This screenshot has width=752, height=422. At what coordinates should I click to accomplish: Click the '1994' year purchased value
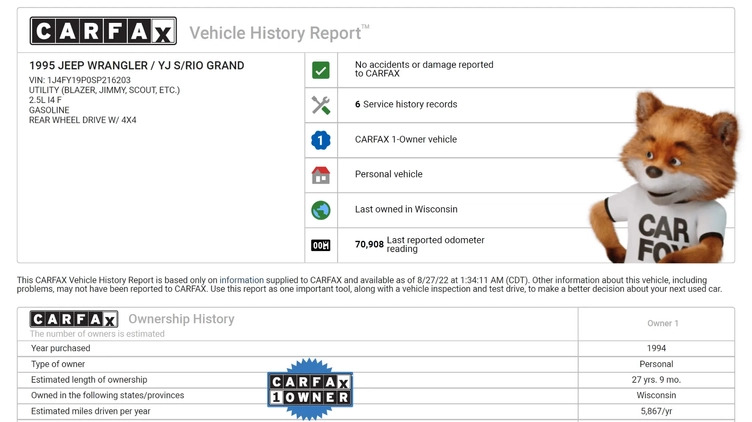pos(657,349)
